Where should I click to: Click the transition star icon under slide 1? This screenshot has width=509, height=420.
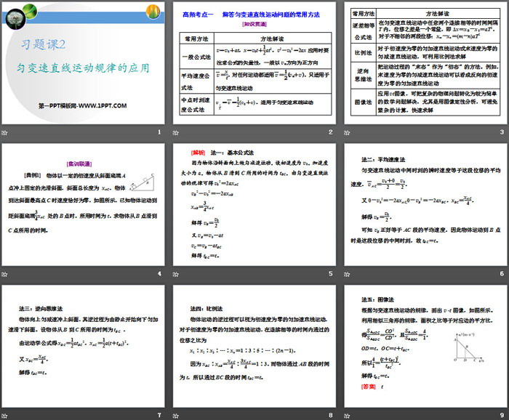(6, 132)
